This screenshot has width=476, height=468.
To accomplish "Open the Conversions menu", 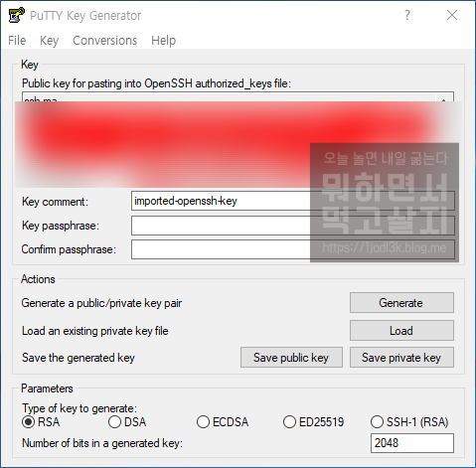I will pyautogui.click(x=104, y=41).
